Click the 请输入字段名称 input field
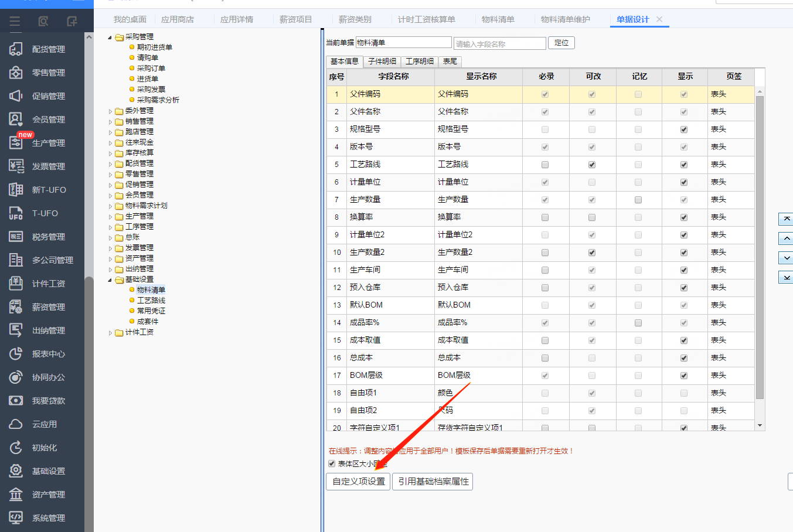Screen dimensions: 793x532 tap(500, 43)
